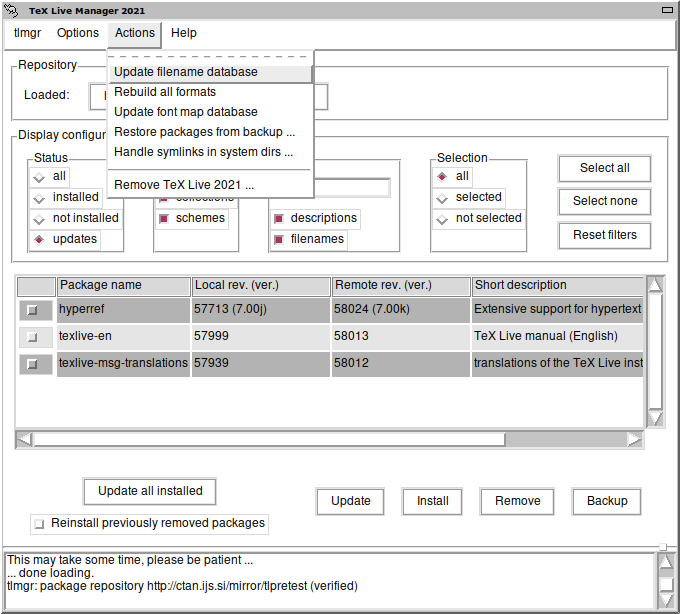Click the Reset filters button
This screenshot has height=614, width=680.
click(x=605, y=235)
